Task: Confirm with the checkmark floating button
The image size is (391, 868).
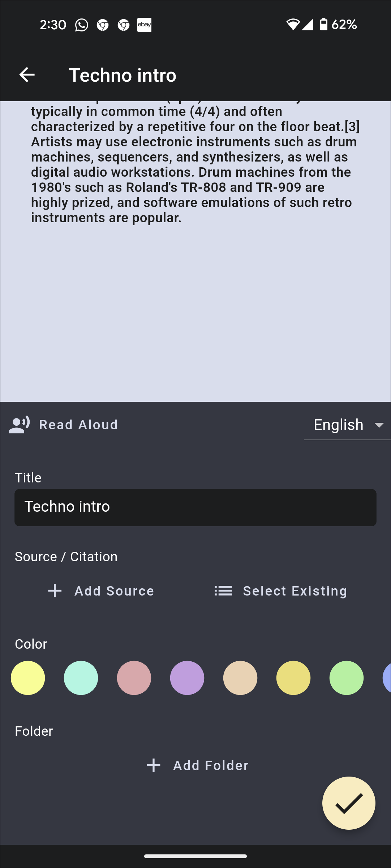Action: (x=349, y=803)
